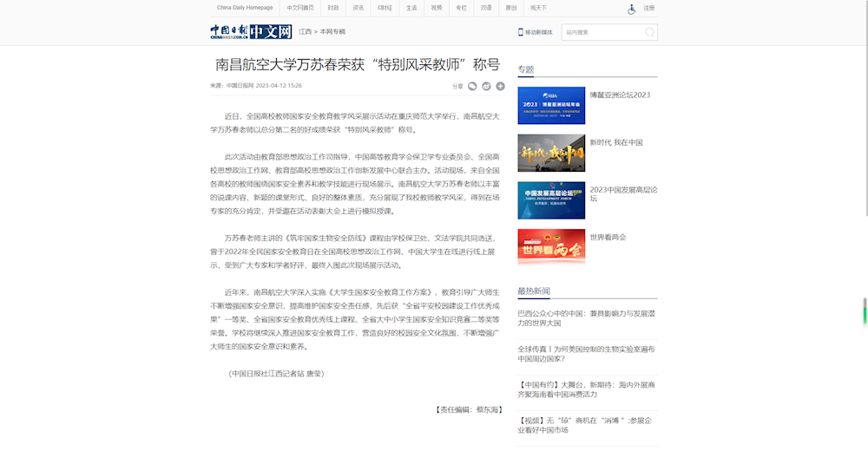868x451 pixels.
Task: Open 观天下 navigation item
Action: pyautogui.click(x=539, y=8)
